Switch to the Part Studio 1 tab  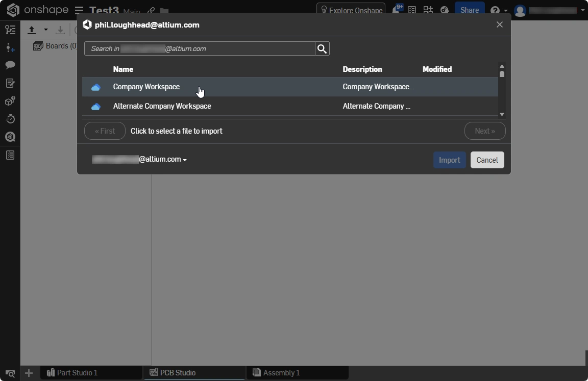[x=91, y=373]
